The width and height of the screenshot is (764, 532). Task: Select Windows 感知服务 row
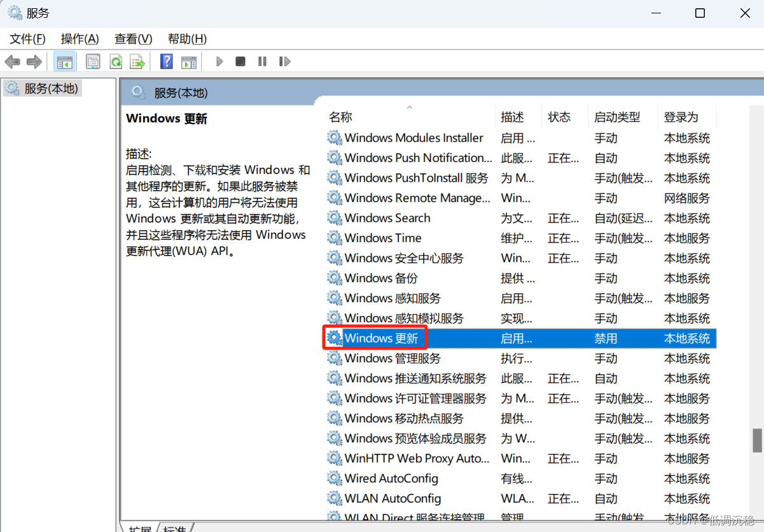521,298
